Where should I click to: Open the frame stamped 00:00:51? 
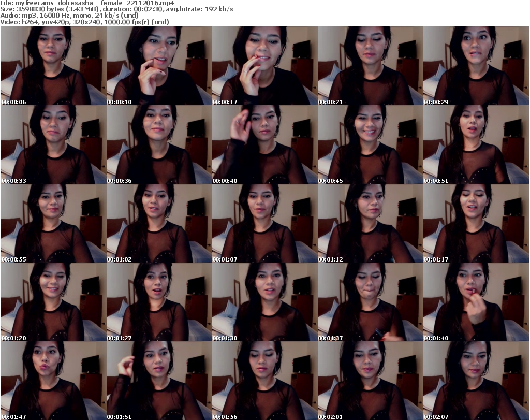pos(476,144)
